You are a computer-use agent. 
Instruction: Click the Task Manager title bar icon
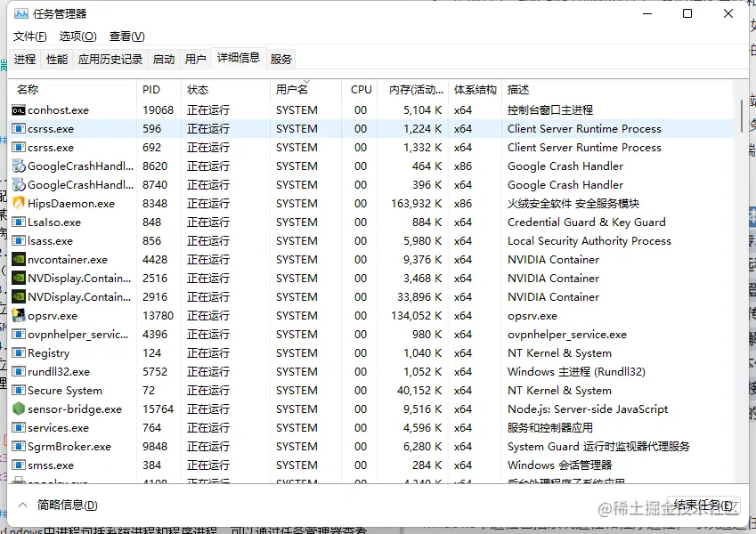[21, 13]
